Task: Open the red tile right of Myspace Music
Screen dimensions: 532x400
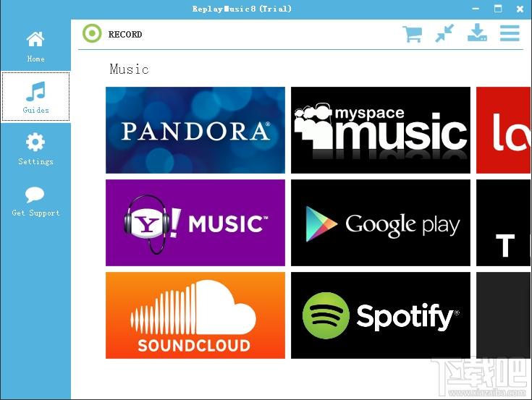Action: pos(503,130)
